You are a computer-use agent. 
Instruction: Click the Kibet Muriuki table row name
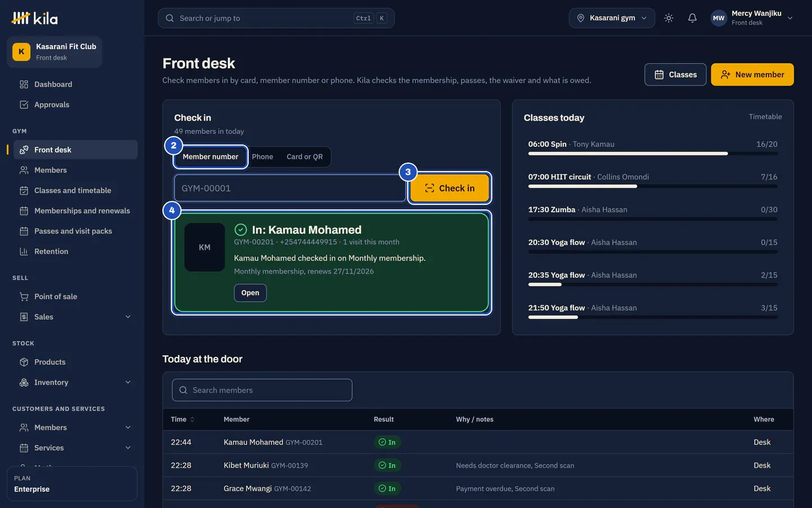[246, 465]
